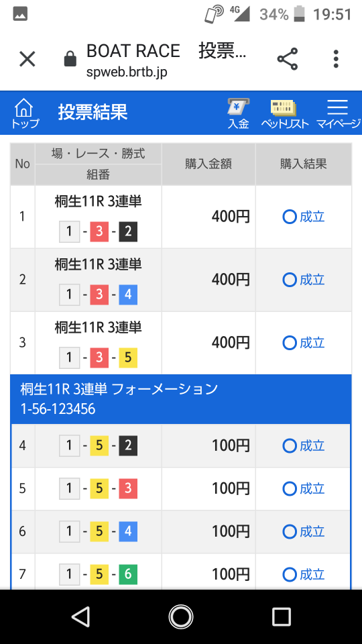This screenshot has width=362, height=644.
Task: Close the browser tab with X
Action: [27, 59]
